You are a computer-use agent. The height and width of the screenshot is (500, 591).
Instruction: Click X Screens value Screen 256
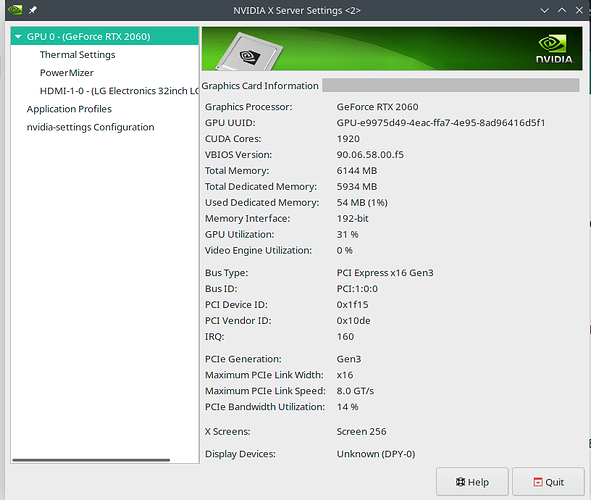[361, 431]
